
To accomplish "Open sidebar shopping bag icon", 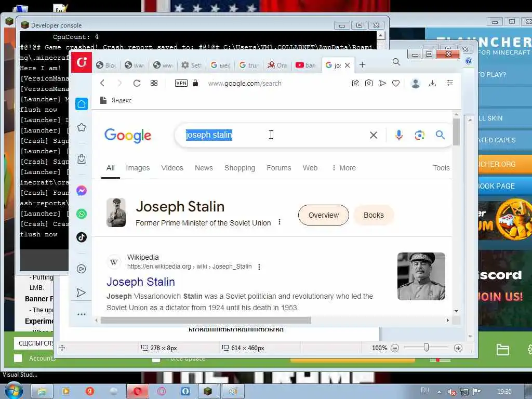I will pyautogui.click(x=82, y=159).
